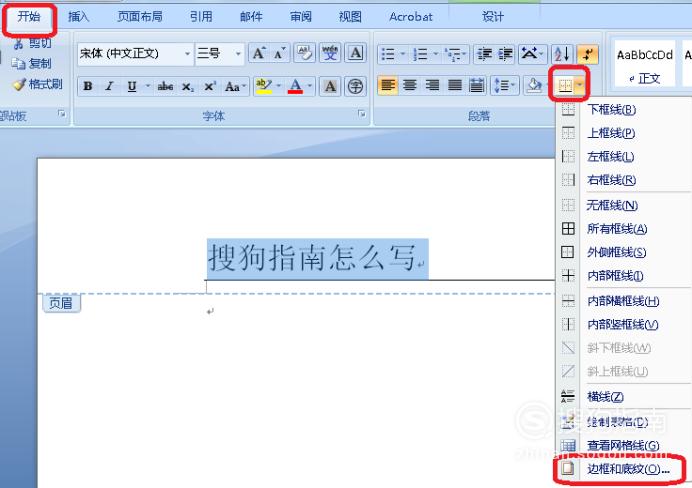Toggle subscript formatting
The width and height of the screenshot is (692, 488).
(188, 86)
